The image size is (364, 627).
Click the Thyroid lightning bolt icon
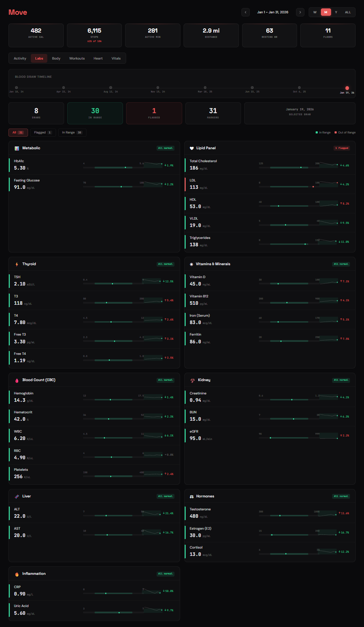pos(17,264)
